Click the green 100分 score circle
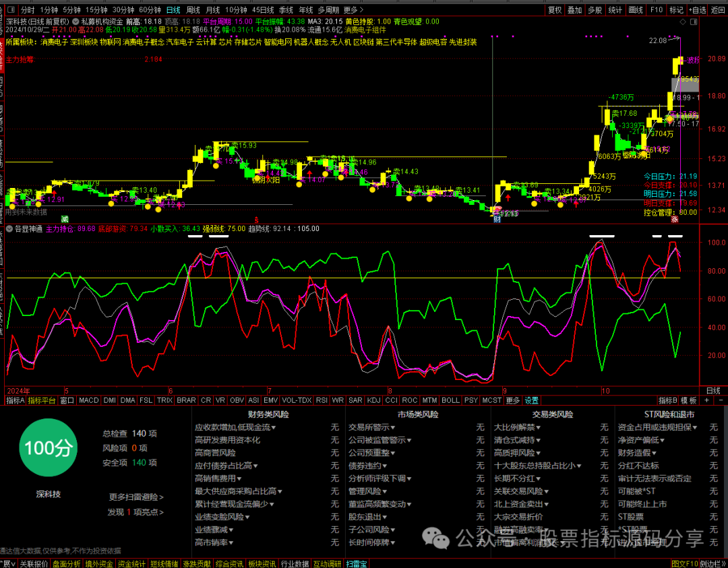 (49, 448)
